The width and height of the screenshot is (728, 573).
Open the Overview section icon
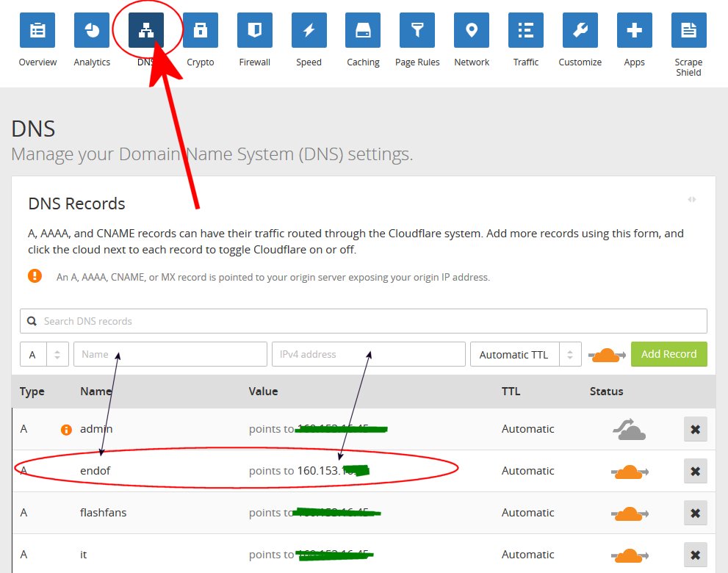tap(37, 30)
